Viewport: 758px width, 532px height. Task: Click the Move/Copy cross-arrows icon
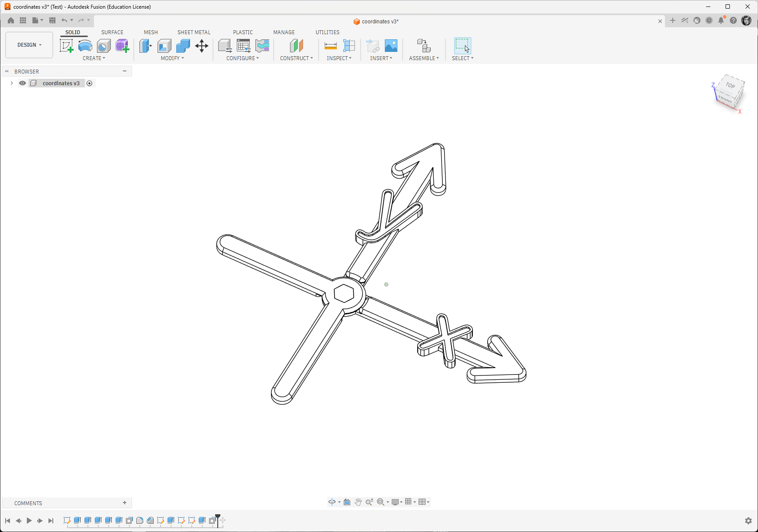click(x=202, y=46)
